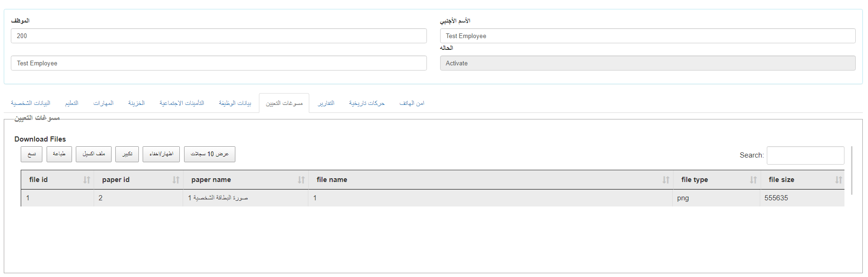Image resolution: width=868 pixels, height=277 pixels.
Task: Open the بيانات الوظيفة (job data) tab
Action: click(235, 103)
